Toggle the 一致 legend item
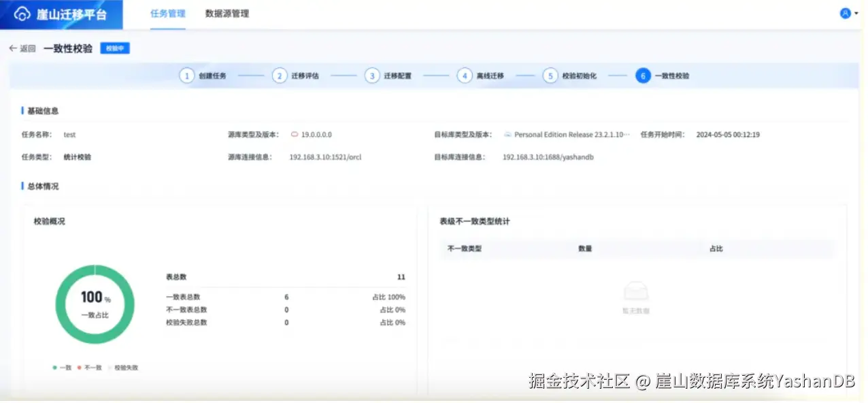 [x=63, y=368]
